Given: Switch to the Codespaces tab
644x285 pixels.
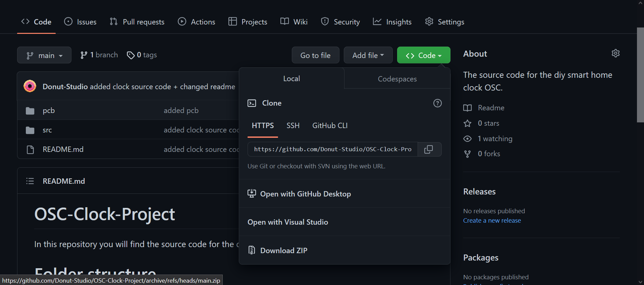Looking at the screenshot, I should click(397, 79).
